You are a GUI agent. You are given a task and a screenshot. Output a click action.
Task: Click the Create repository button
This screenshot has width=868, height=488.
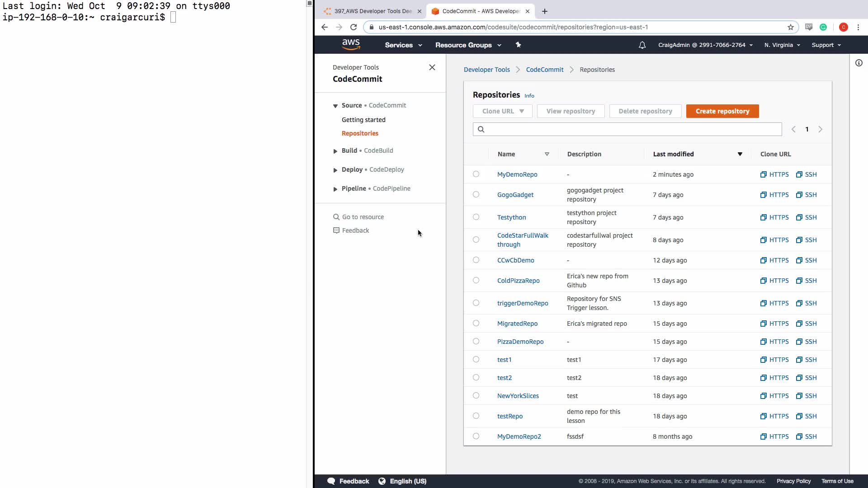point(722,111)
